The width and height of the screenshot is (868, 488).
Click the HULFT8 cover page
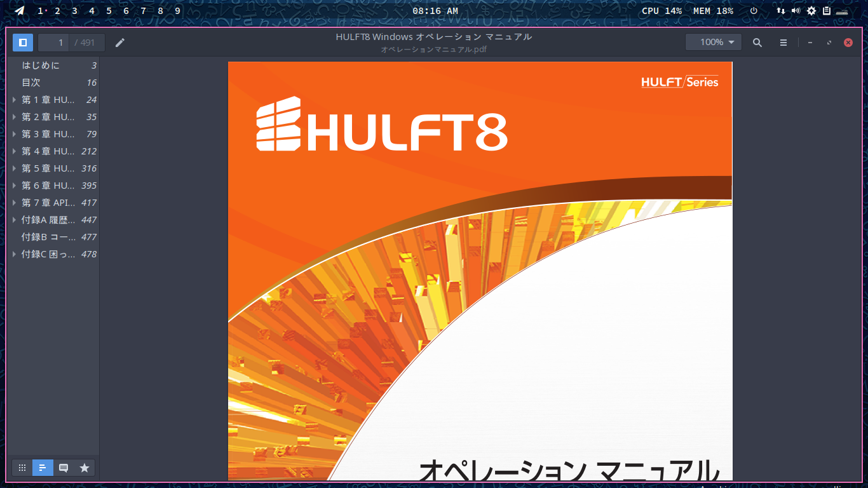480,271
